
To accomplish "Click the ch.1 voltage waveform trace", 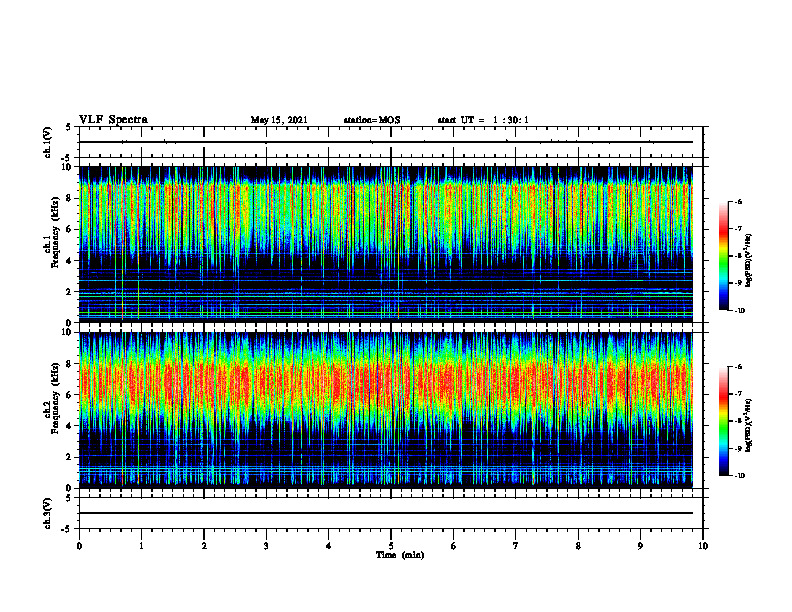I will (386, 142).
